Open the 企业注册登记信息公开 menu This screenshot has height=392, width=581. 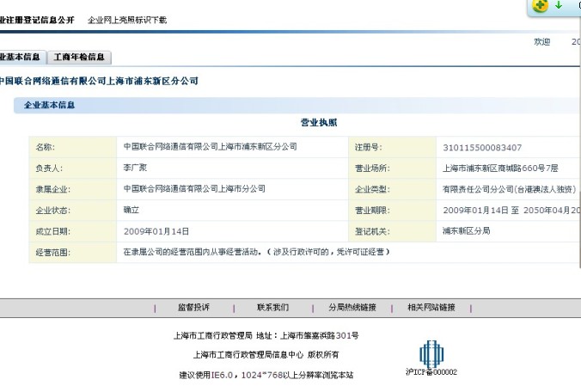coord(37,20)
